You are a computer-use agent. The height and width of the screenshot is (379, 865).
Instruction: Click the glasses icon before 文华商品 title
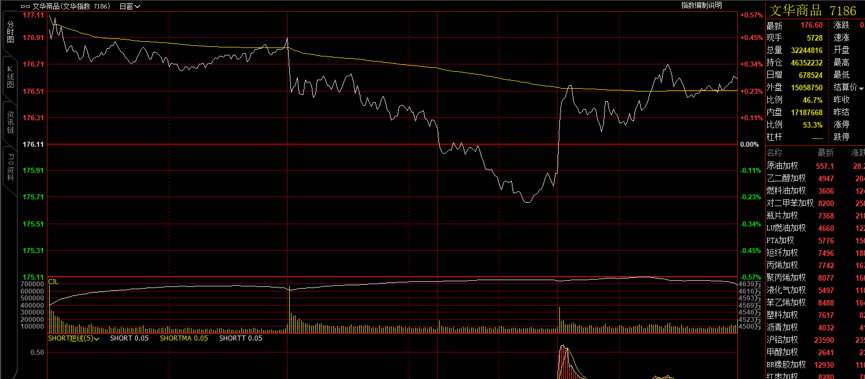26,7
